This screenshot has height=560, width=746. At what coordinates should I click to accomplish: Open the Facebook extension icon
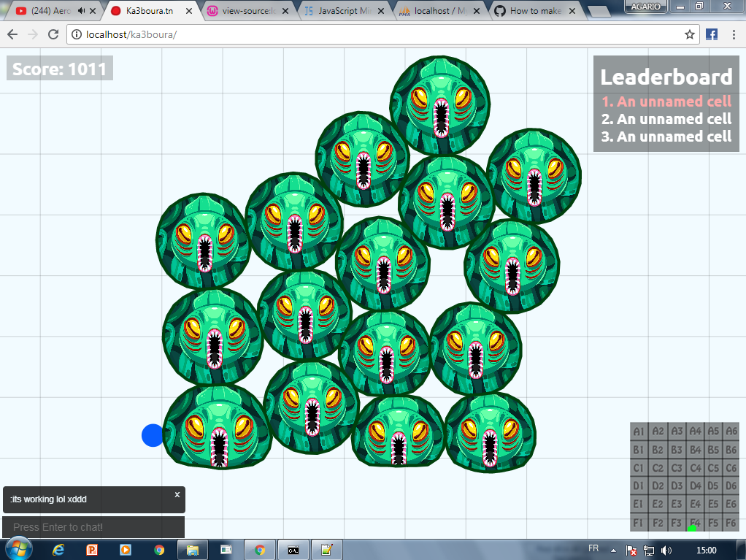(712, 34)
